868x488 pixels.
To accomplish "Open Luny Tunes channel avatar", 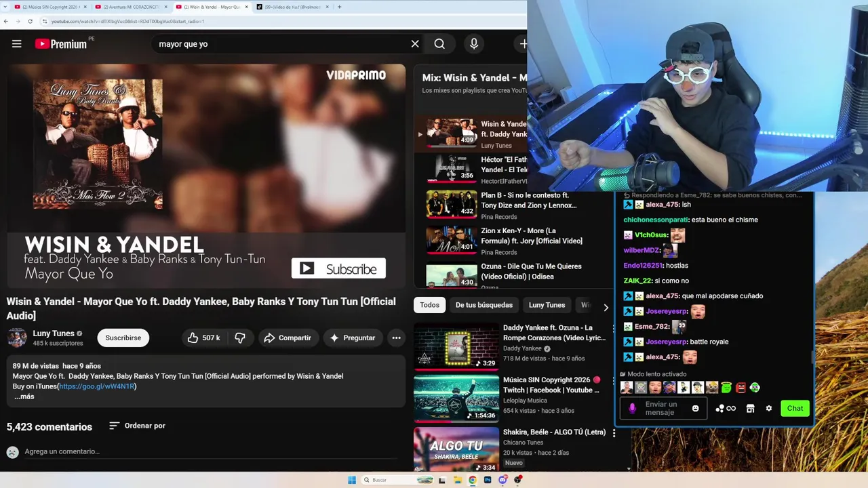I will [17, 338].
